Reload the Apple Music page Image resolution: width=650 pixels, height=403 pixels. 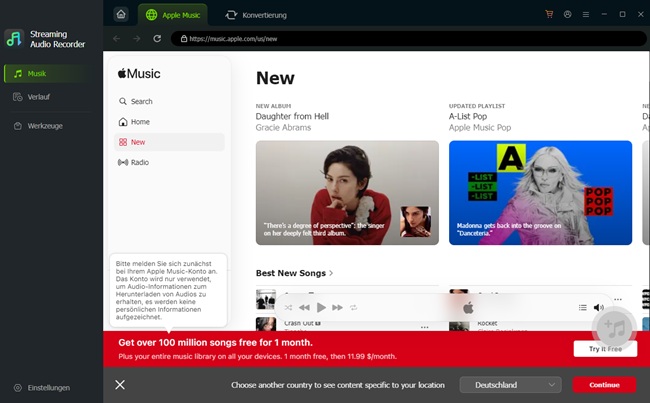[157, 39]
